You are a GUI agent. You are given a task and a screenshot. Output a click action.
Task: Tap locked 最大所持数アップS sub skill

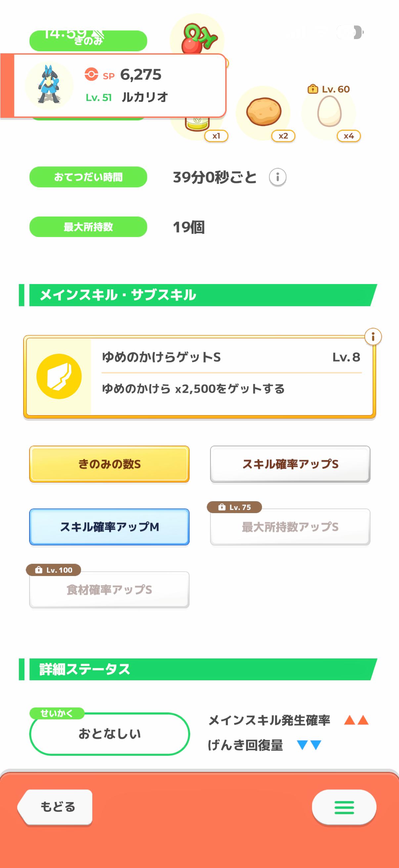(290, 527)
